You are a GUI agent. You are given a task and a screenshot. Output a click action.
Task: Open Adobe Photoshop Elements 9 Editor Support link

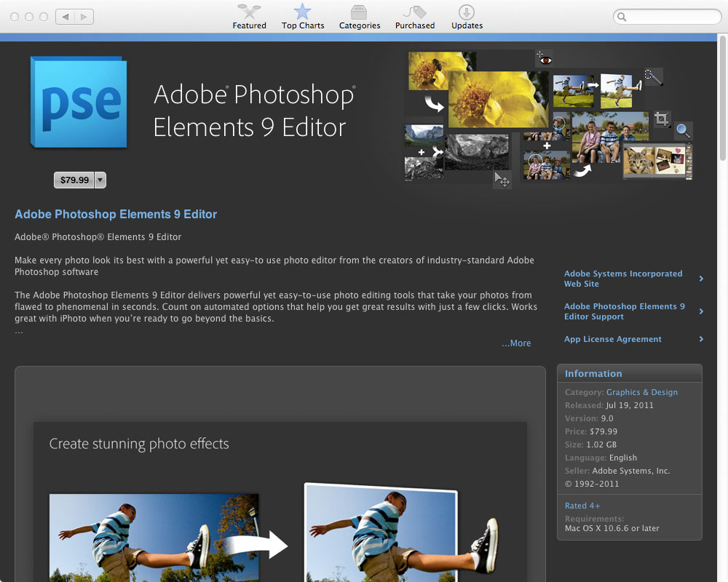[x=625, y=311]
